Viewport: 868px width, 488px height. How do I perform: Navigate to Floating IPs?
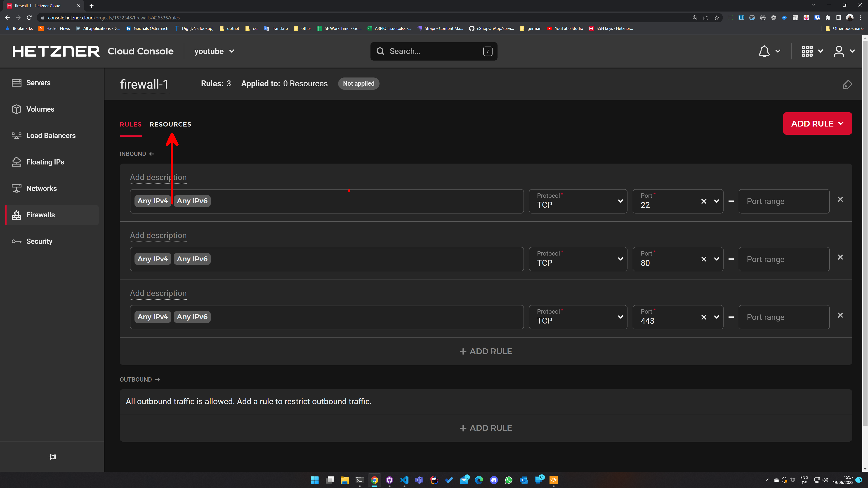click(45, 162)
